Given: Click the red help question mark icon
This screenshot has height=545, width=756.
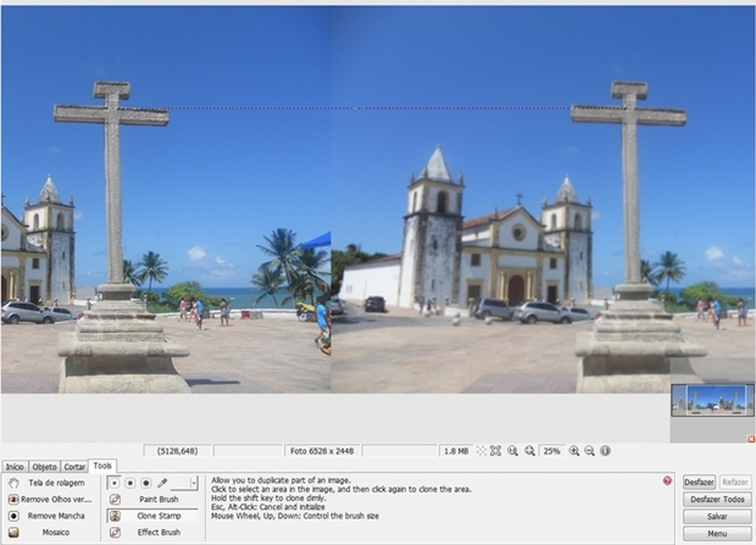Looking at the screenshot, I should pyautogui.click(x=667, y=480).
